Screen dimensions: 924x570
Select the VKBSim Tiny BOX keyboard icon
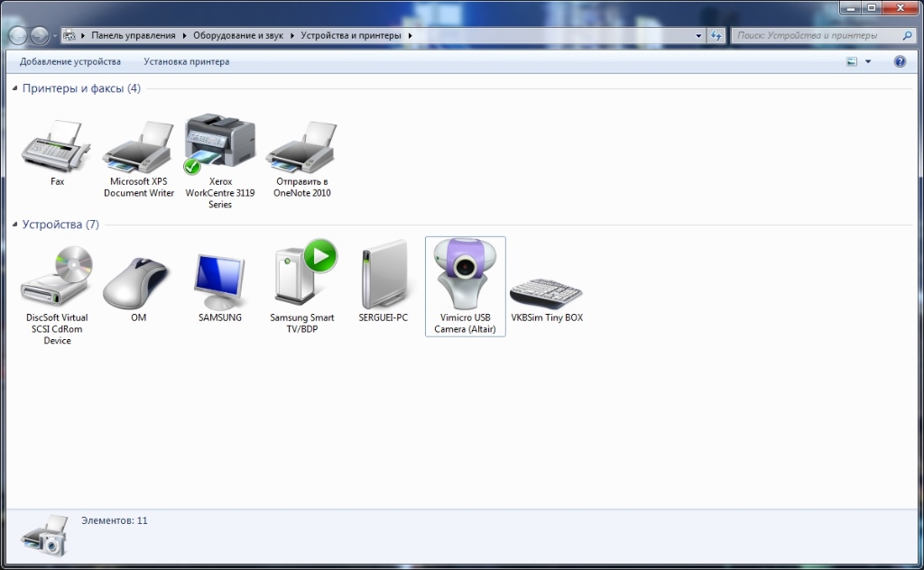click(x=546, y=293)
